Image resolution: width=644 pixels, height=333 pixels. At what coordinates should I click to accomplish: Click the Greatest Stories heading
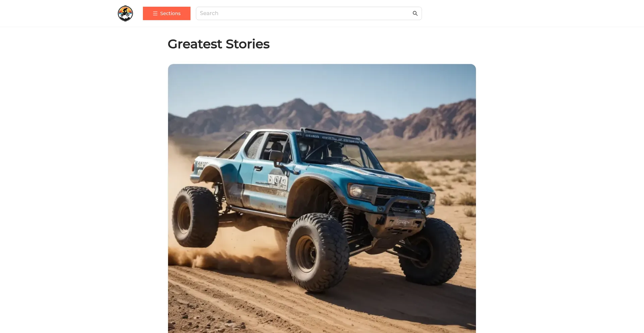[219, 44]
